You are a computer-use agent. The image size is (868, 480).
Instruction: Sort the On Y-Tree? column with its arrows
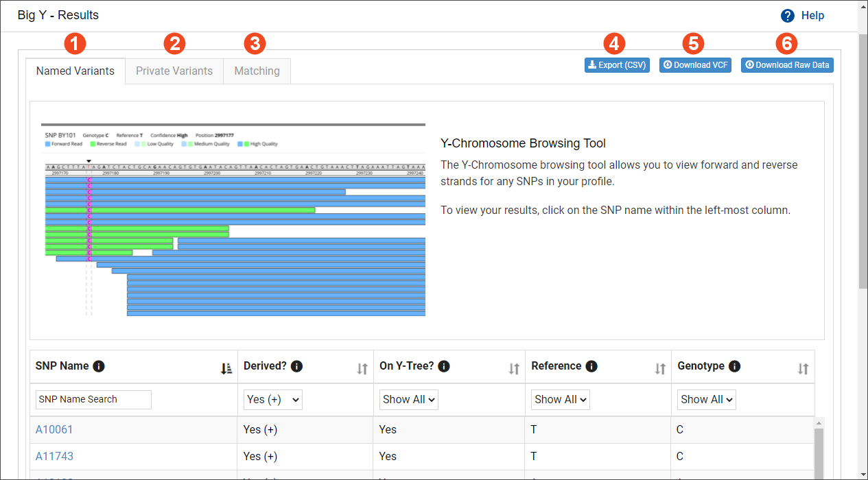(513, 369)
